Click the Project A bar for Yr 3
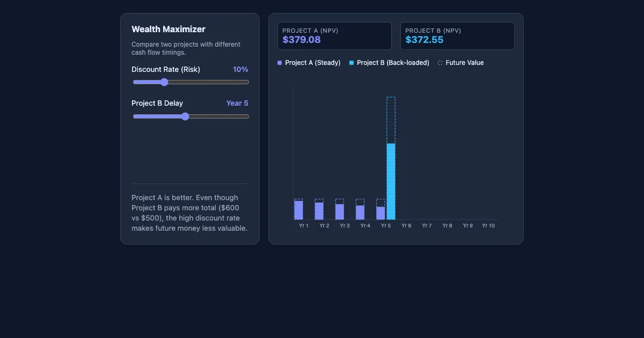 tap(340, 212)
